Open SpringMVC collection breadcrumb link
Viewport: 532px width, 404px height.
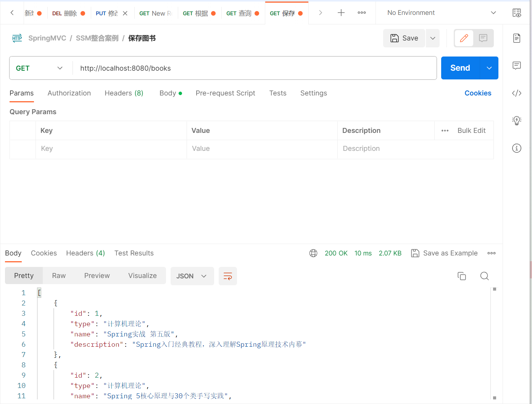tap(47, 38)
